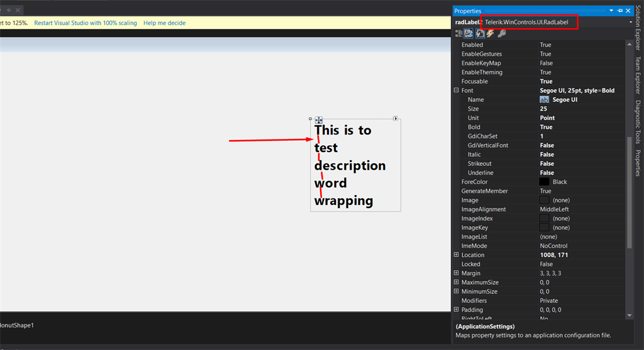Image resolution: width=644 pixels, height=350 pixels.
Task: Click the Padding value 0, 0, 0, 0
Action: point(550,310)
